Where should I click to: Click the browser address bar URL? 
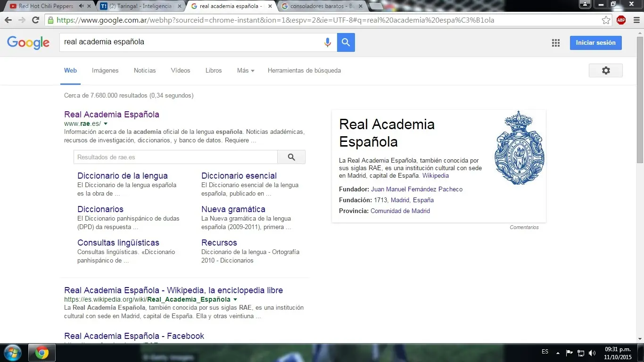[x=276, y=20]
